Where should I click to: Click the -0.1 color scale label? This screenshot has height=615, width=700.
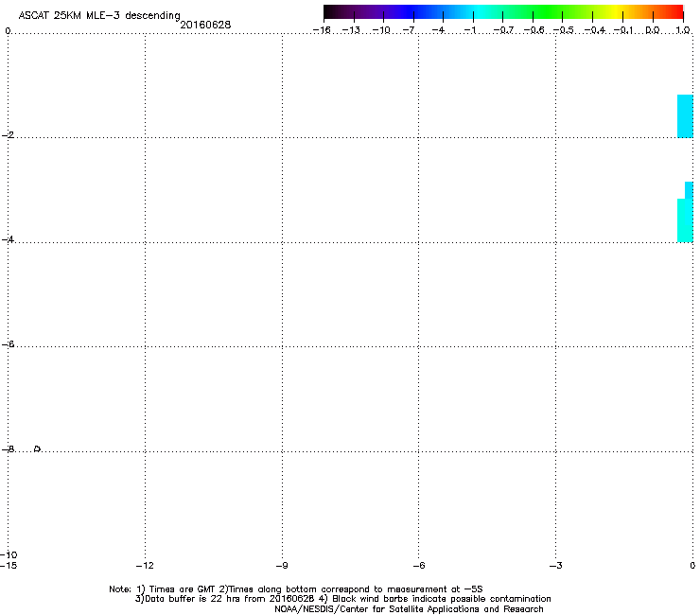click(623, 30)
